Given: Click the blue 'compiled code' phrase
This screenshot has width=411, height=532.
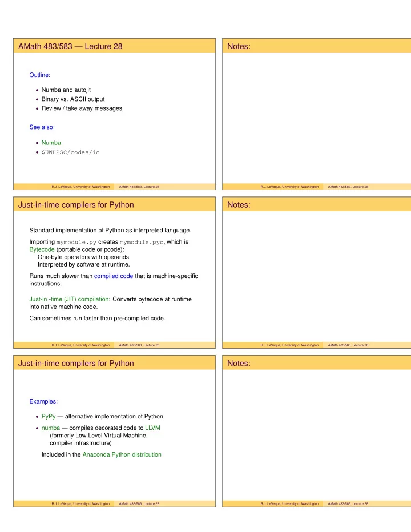Looking at the screenshot, I should click(114, 276).
